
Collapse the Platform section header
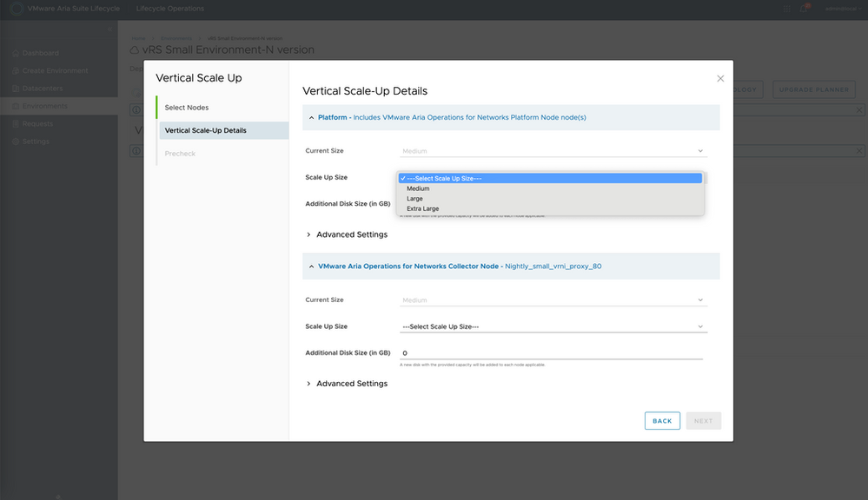pos(311,117)
